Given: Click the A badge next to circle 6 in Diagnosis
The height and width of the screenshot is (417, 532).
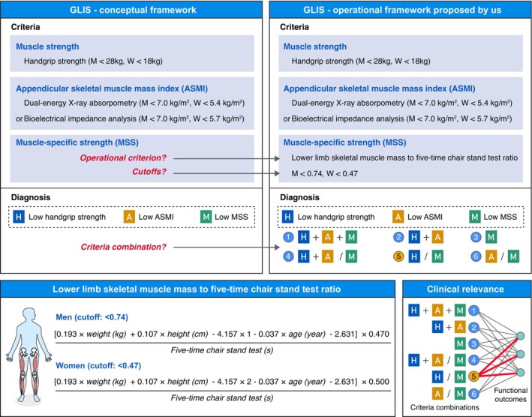Looking at the screenshot, I should coord(491,256).
